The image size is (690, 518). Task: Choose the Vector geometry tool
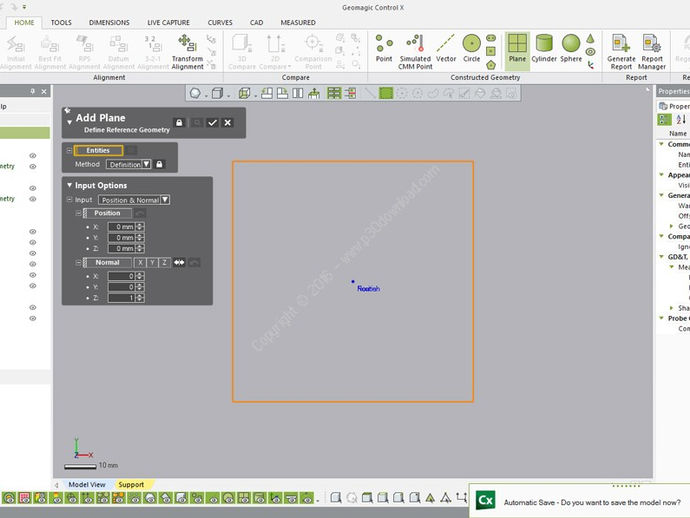point(446,49)
